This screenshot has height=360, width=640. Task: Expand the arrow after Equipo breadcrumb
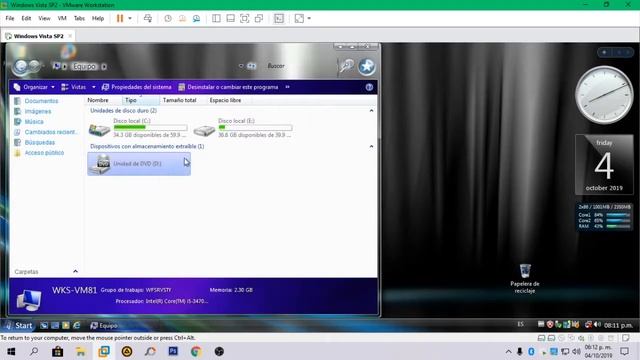click(x=104, y=66)
